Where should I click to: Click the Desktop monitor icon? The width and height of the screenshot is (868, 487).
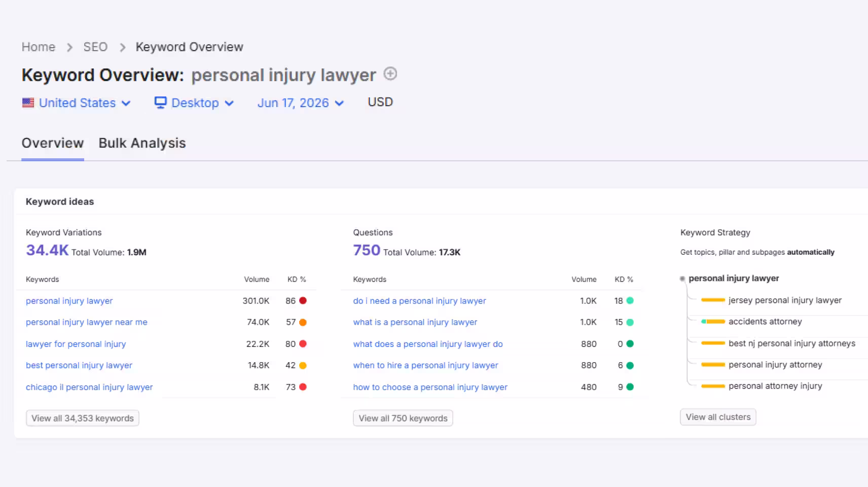160,103
